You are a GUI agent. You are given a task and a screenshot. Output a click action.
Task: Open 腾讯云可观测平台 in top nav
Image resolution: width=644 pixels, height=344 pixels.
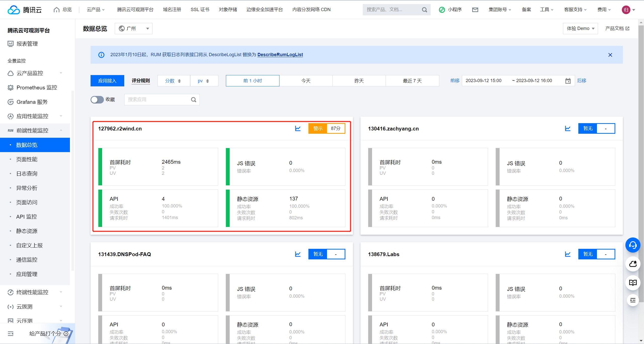pyautogui.click(x=135, y=10)
